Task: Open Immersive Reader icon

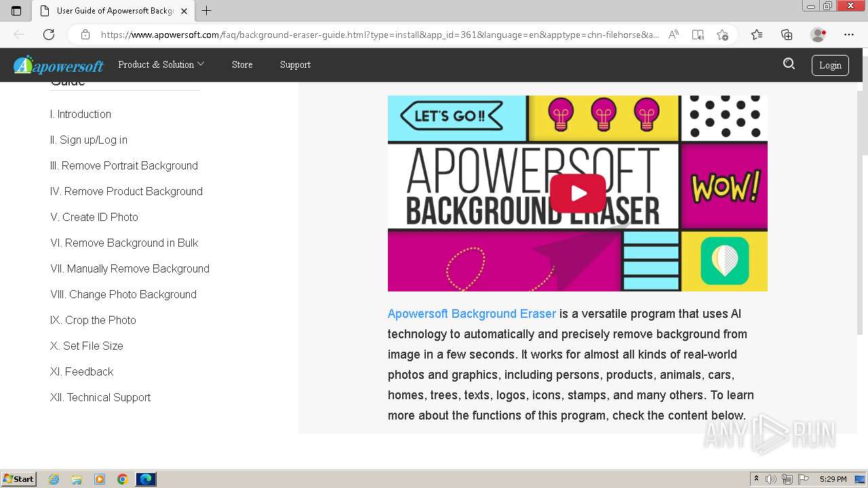Action: [x=698, y=35]
